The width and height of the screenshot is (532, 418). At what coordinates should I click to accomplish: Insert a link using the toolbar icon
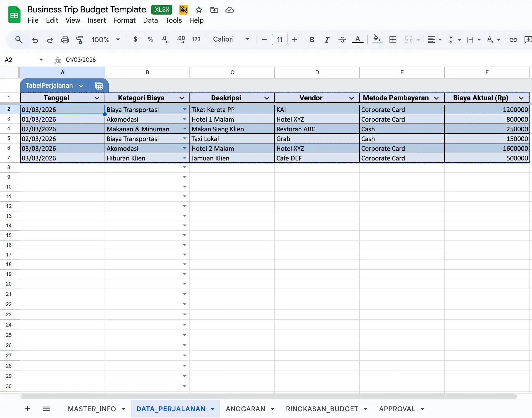point(513,39)
